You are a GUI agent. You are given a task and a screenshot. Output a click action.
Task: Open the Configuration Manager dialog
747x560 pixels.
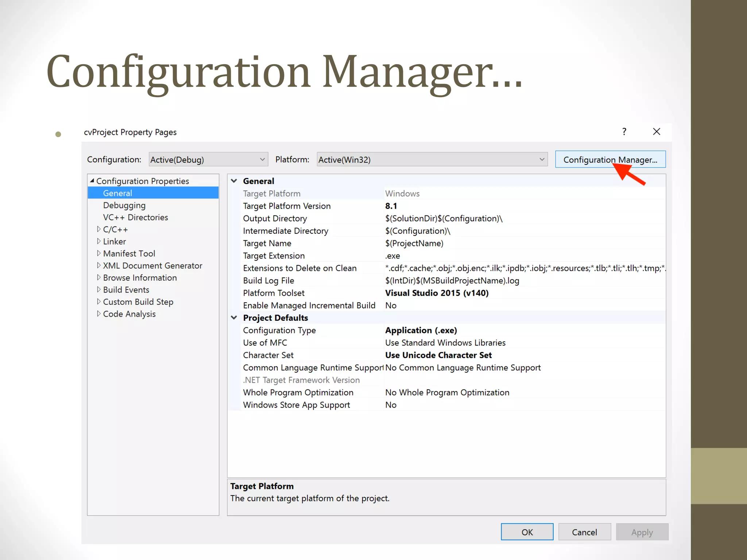610,160
